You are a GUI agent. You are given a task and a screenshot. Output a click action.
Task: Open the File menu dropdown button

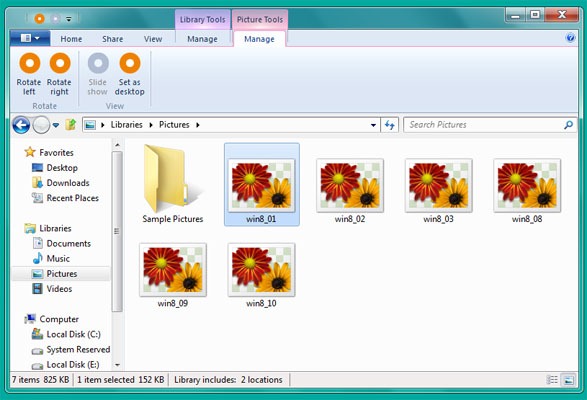30,38
